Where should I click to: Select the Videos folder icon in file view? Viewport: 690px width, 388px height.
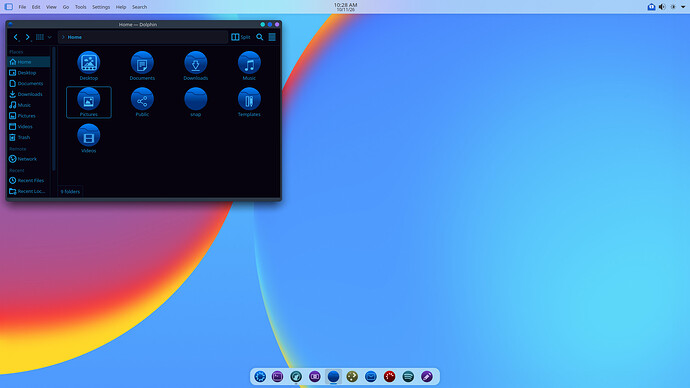[88, 135]
